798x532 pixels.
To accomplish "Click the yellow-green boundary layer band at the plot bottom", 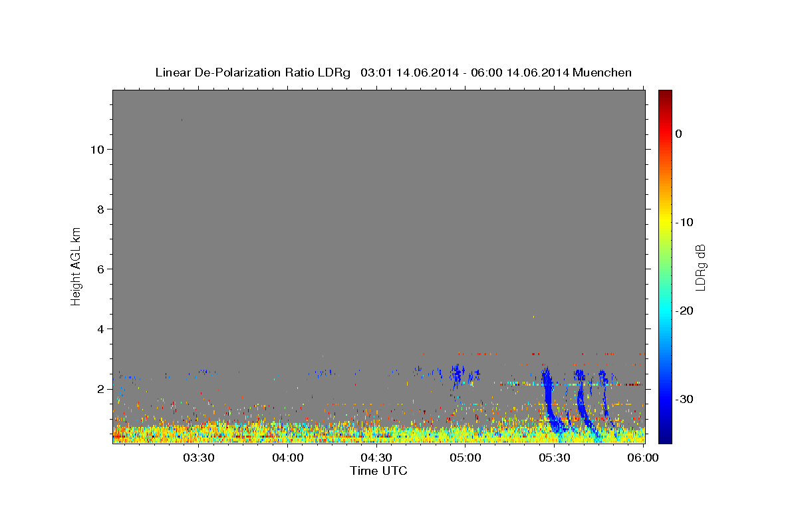I will pos(378,434).
